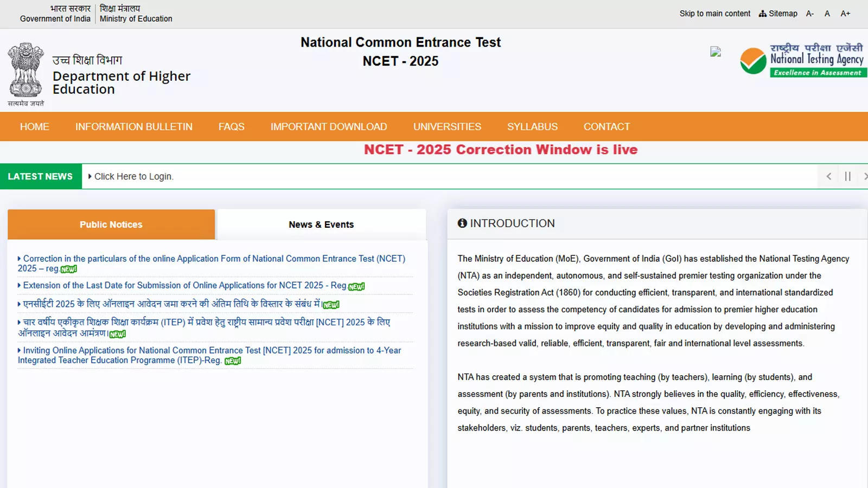Screen dimensions: 868x488
Task: Pause the scrolling Latest News ticker
Action: pyautogui.click(x=847, y=176)
